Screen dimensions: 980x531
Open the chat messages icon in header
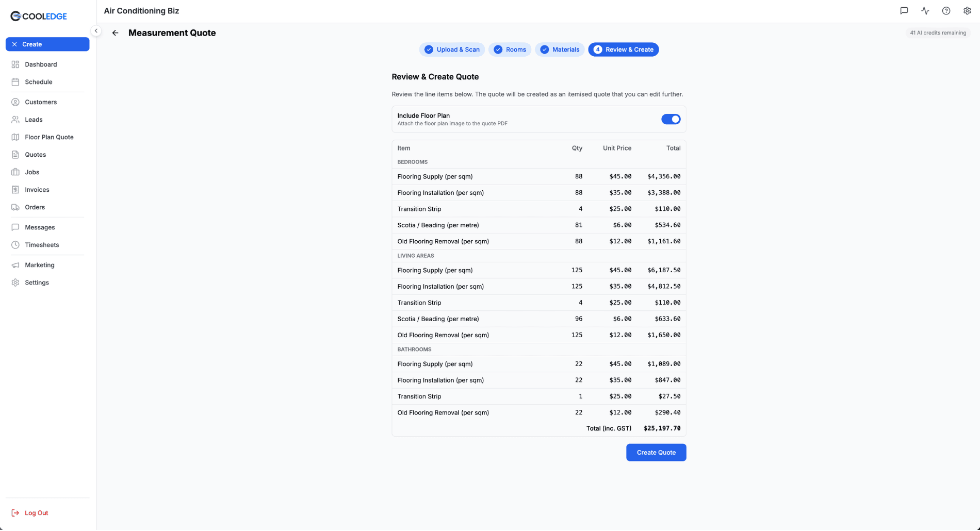point(904,11)
